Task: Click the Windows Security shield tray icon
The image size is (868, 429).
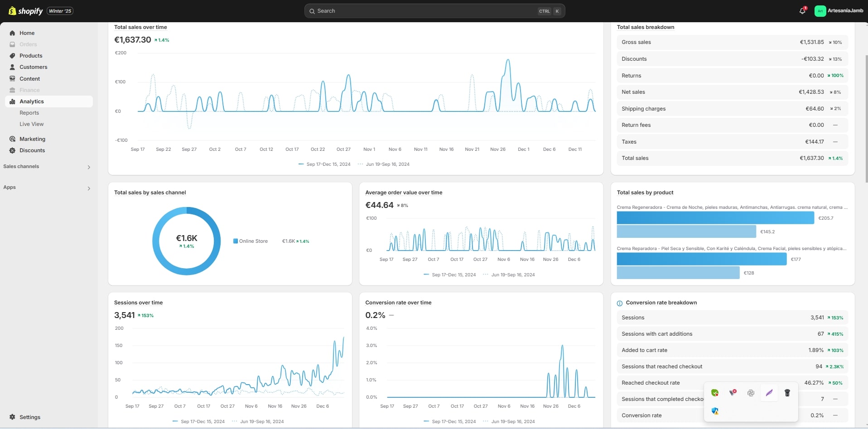Action: (715, 411)
